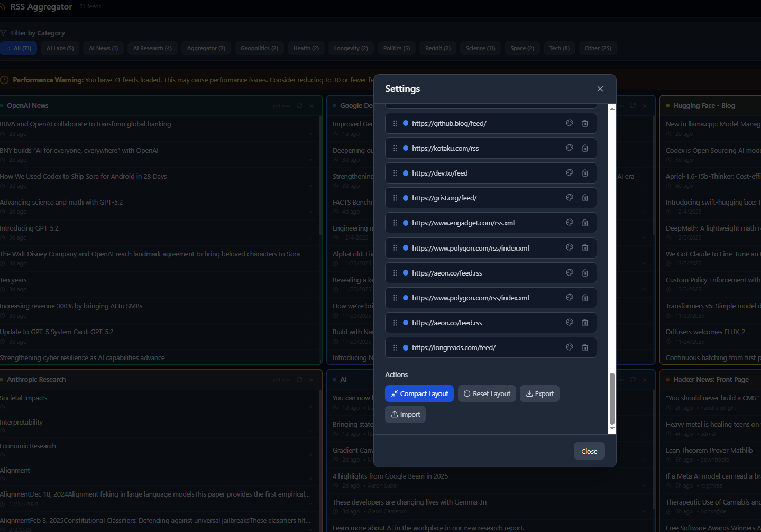Image resolution: width=761 pixels, height=532 pixels.
Task: Click the settings scrollbar down arrow
Action: click(612, 429)
